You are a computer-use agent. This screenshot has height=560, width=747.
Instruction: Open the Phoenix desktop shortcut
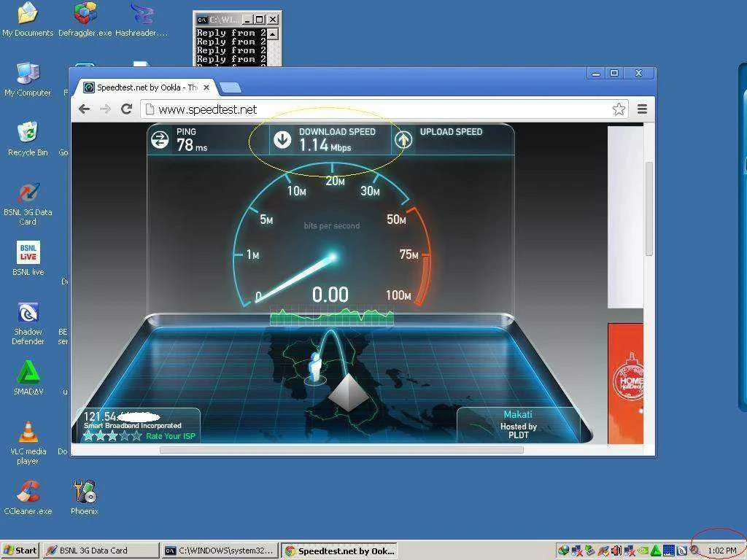pos(85,498)
